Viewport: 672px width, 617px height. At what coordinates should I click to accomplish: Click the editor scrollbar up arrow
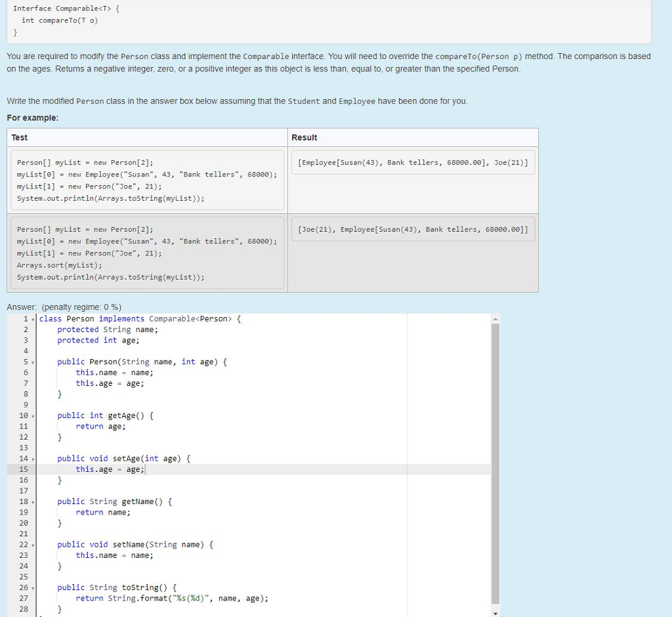[495, 318]
